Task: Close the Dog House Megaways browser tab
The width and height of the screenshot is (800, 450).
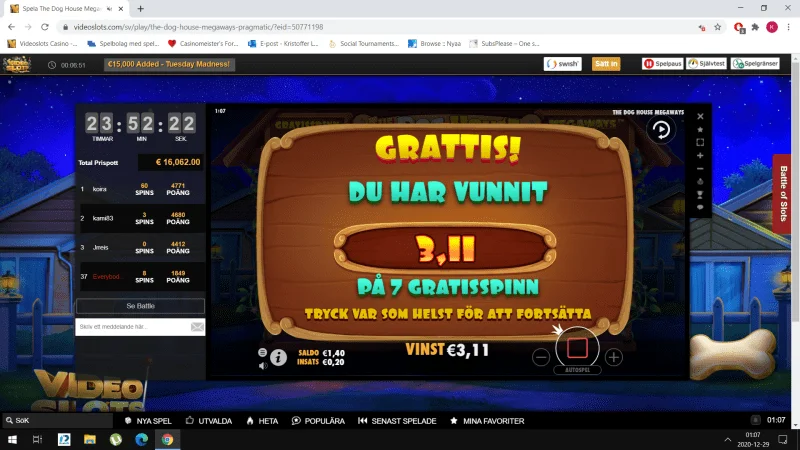Action: pyautogui.click(x=121, y=9)
